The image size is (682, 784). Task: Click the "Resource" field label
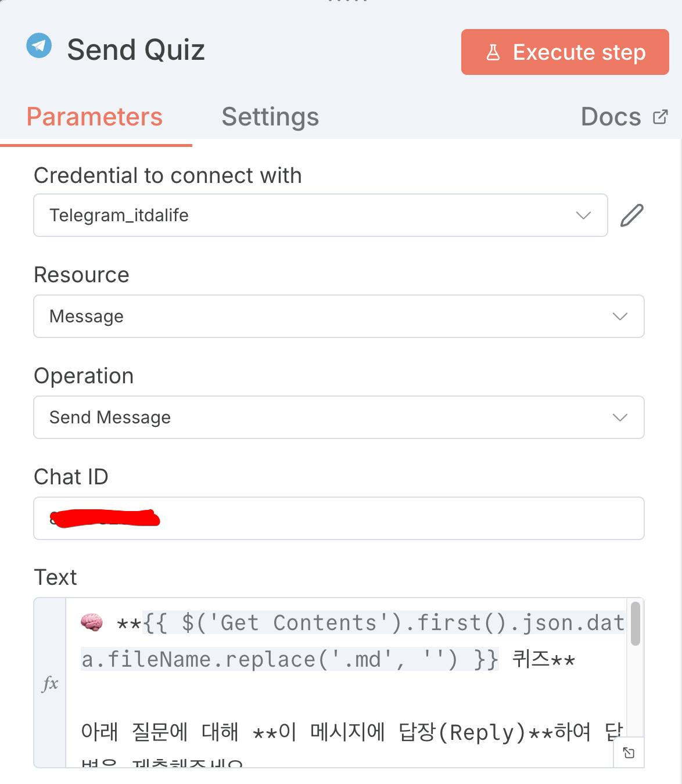click(x=81, y=275)
